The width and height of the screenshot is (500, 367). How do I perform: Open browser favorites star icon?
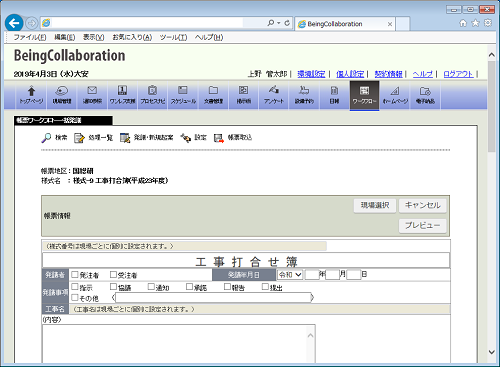(x=476, y=23)
